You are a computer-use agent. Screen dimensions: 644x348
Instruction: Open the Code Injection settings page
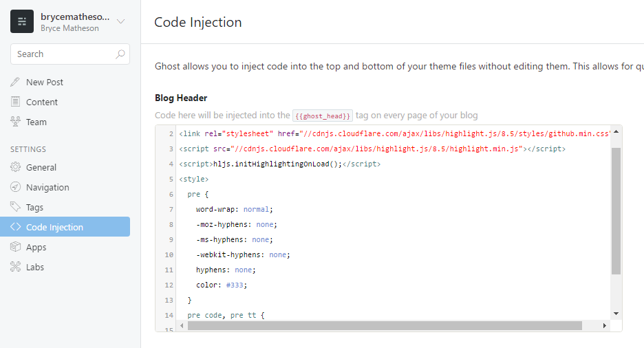point(54,227)
